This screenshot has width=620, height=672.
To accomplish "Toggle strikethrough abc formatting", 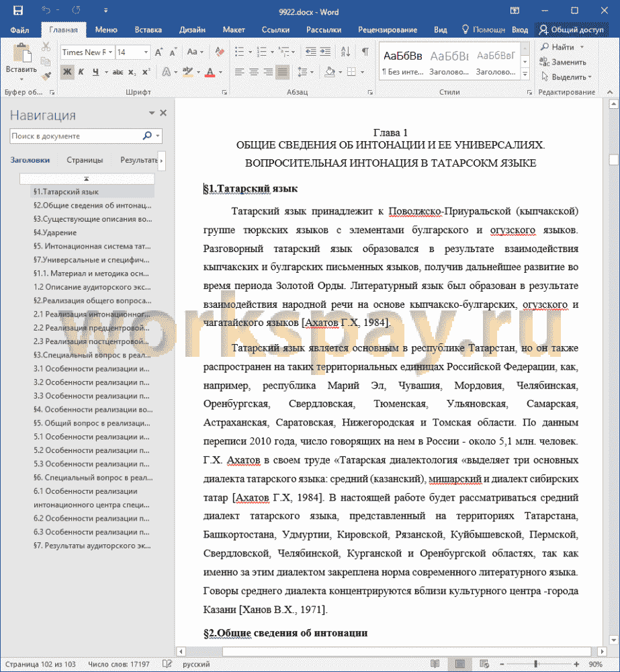I will point(118,72).
